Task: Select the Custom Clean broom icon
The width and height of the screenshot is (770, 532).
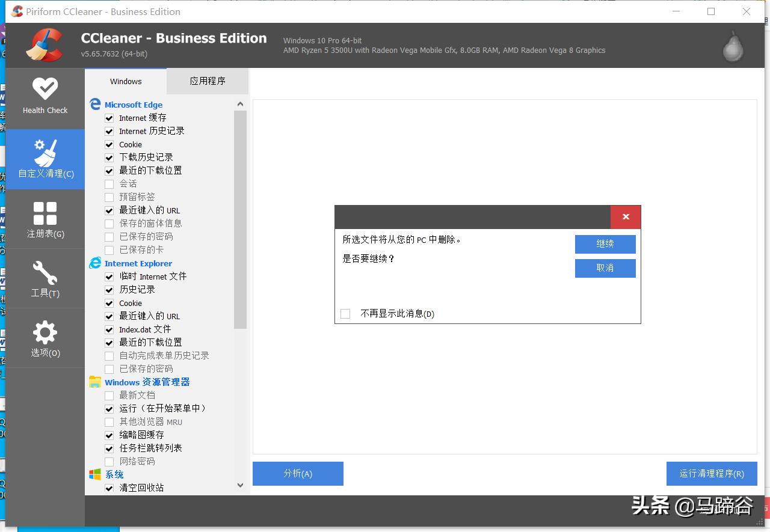Action: click(45, 153)
